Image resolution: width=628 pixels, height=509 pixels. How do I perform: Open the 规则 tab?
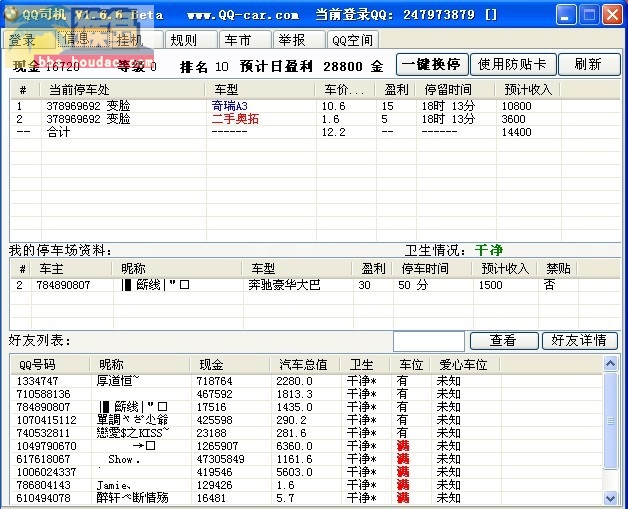[190, 40]
